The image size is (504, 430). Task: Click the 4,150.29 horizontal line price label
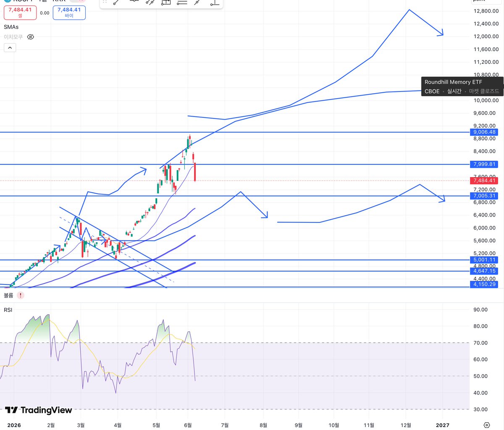click(484, 284)
